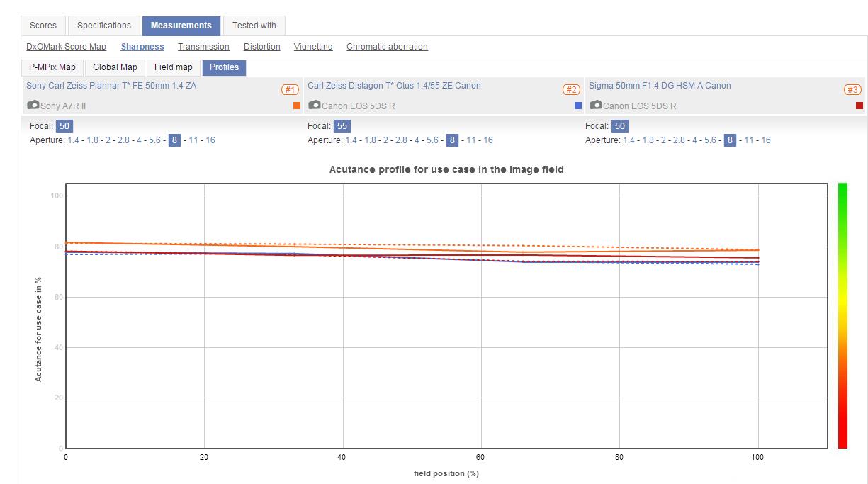Image resolution: width=868 pixels, height=484 pixels.
Task: Click the dark red swatch for Sigma lens
Action: pyautogui.click(x=859, y=106)
